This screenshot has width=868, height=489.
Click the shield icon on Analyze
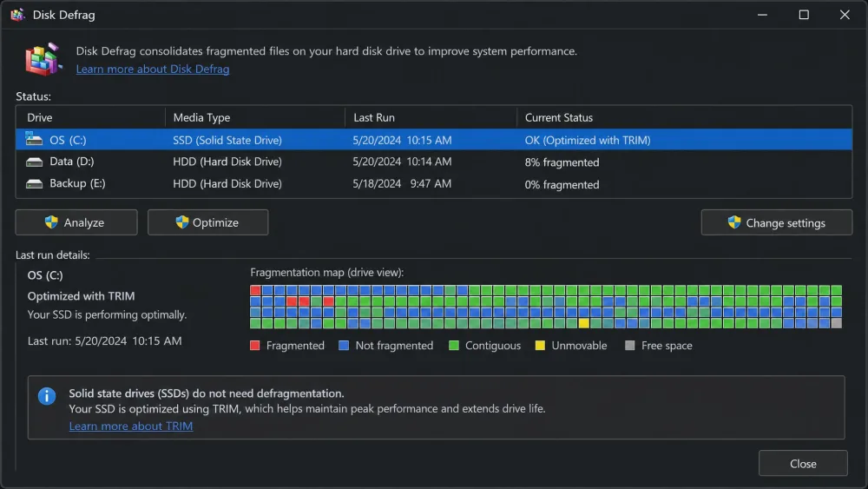[x=51, y=222]
